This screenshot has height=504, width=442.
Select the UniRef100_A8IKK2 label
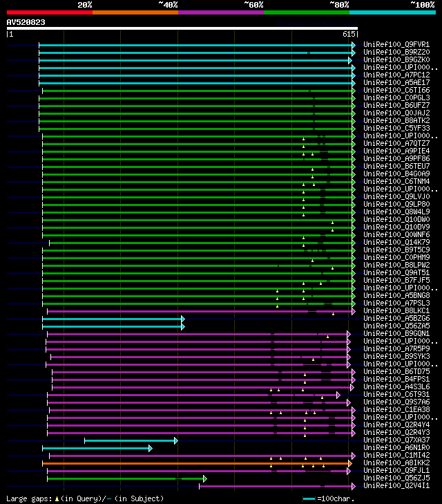(x=396, y=463)
